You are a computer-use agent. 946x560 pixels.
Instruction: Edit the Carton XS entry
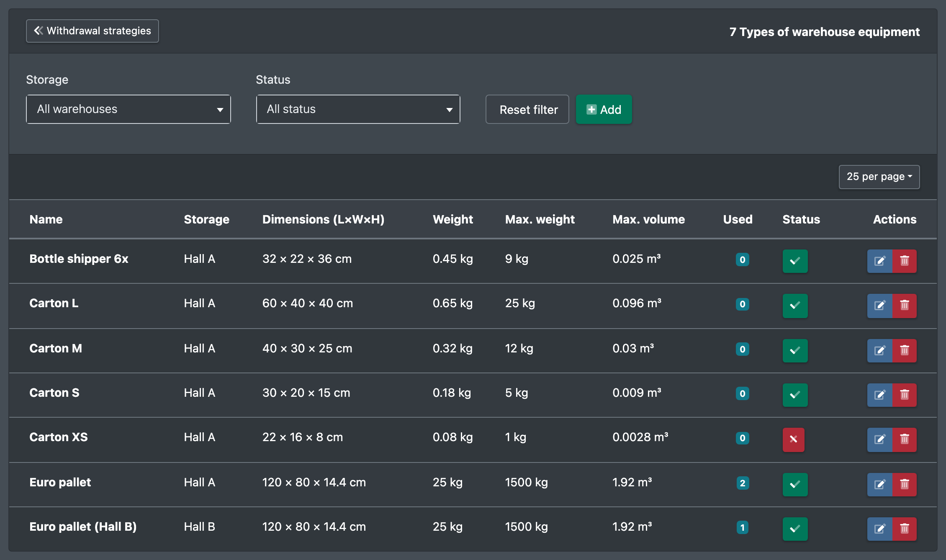879,439
